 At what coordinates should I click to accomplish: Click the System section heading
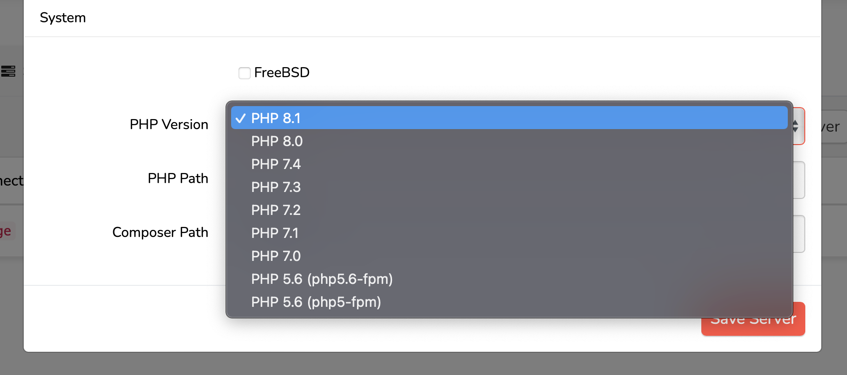point(63,18)
